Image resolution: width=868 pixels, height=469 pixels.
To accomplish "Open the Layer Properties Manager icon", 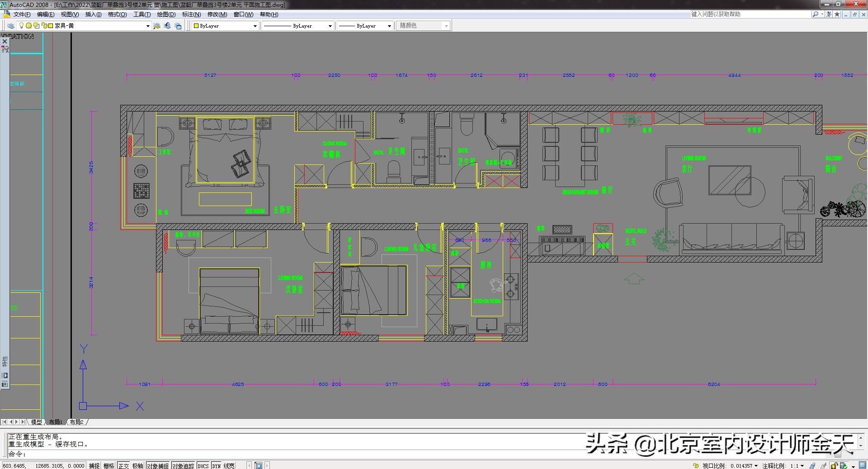I will [11, 26].
